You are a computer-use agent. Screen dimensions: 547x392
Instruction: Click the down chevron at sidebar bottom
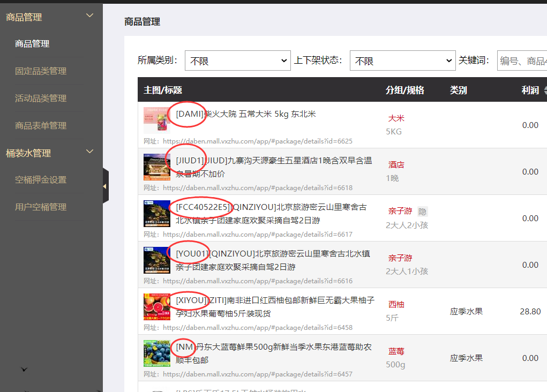(24, 369)
